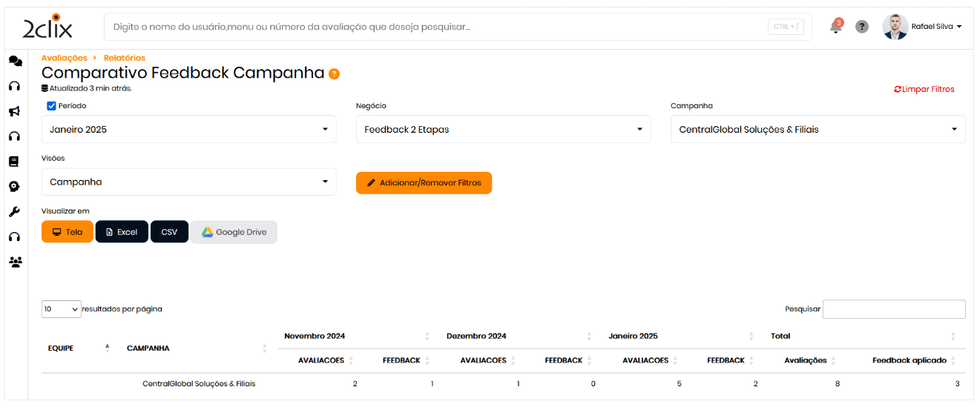Open the Campanha filter dropdown
Image resolution: width=980 pixels, height=413 pixels.
pos(818,129)
